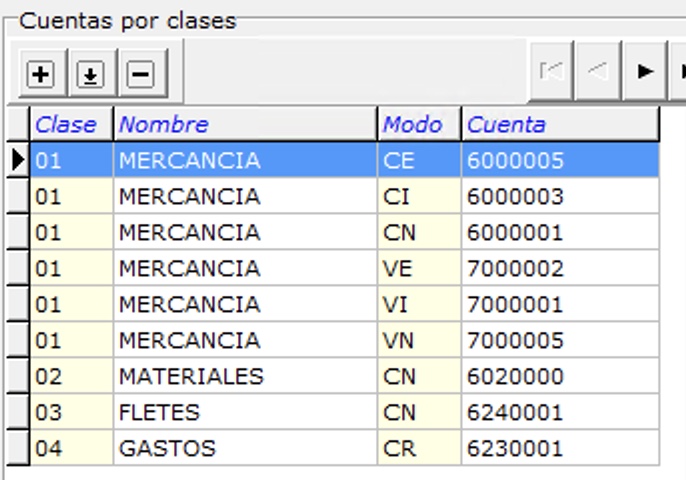Select the MATERIALES name cell
Viewport: 686px width, 480px height.
(191, 377)
